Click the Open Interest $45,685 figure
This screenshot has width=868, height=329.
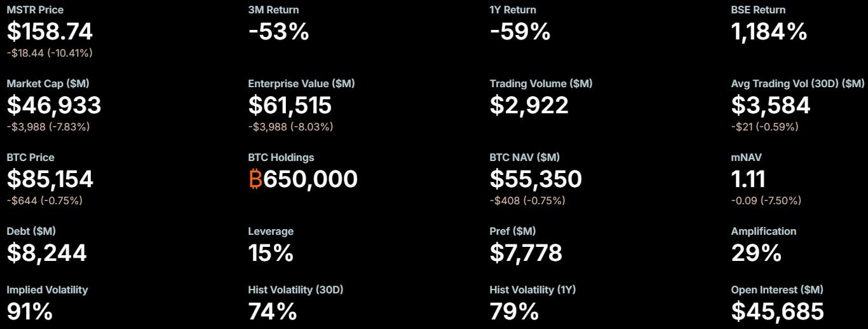coord(778,312)
